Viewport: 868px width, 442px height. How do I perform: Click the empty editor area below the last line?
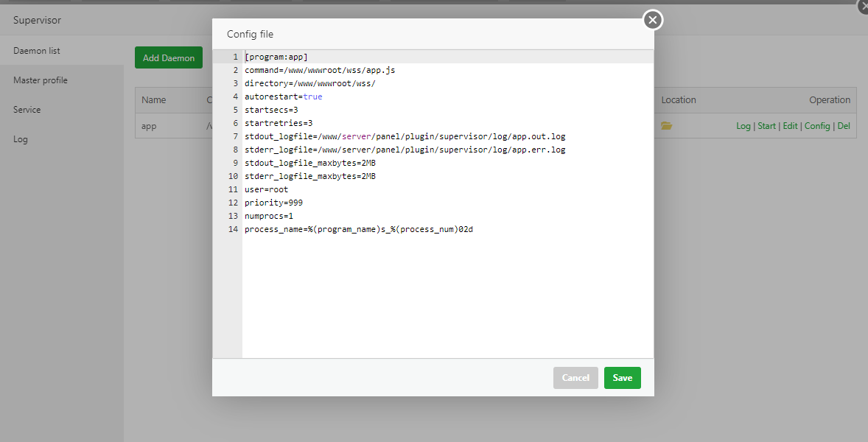447,297
